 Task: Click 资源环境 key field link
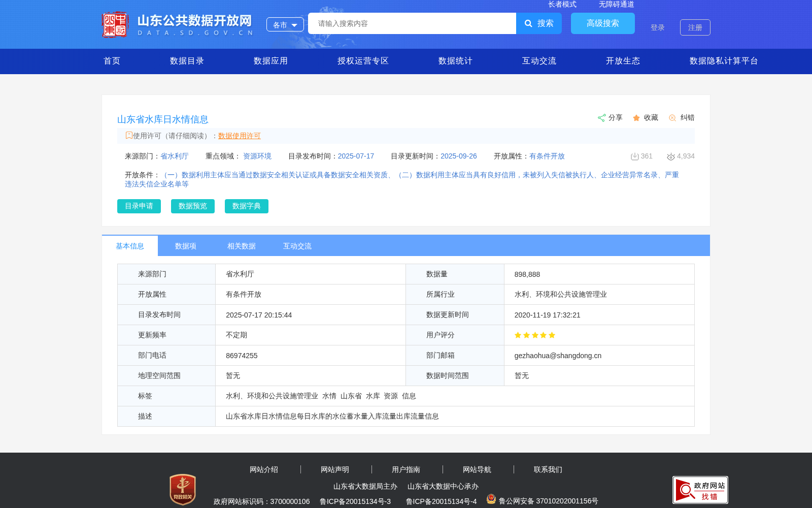(x=257, y=156)
